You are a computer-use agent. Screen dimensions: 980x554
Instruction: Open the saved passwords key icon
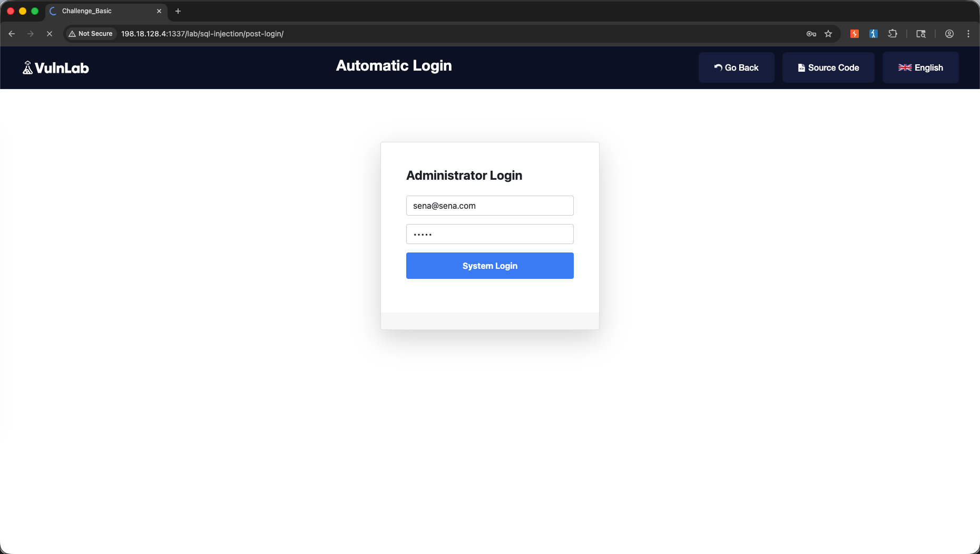(811, 34)
